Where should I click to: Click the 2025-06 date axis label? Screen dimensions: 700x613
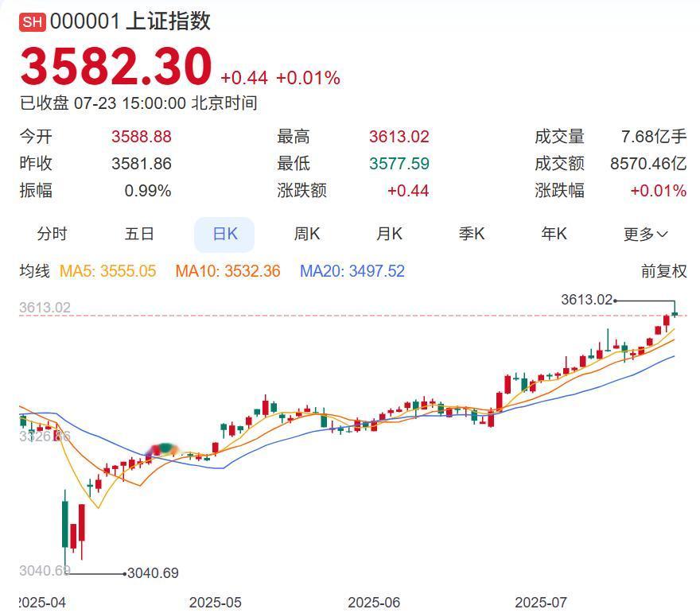click(x=374, y=603)
